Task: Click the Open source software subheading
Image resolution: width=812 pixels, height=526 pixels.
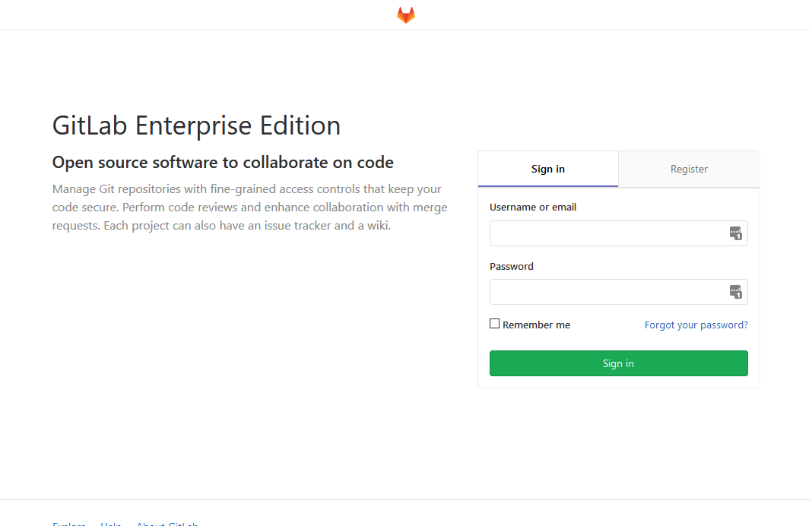Action: 223,162
